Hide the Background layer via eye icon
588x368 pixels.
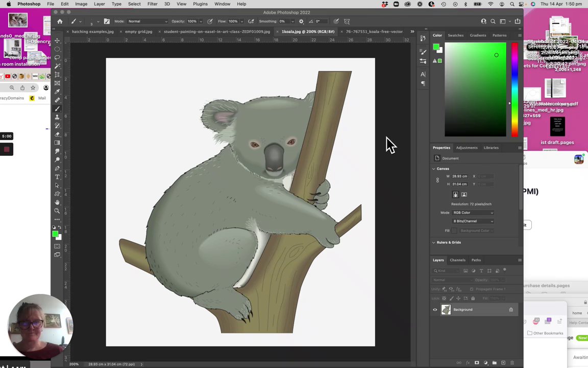point(435,310)
